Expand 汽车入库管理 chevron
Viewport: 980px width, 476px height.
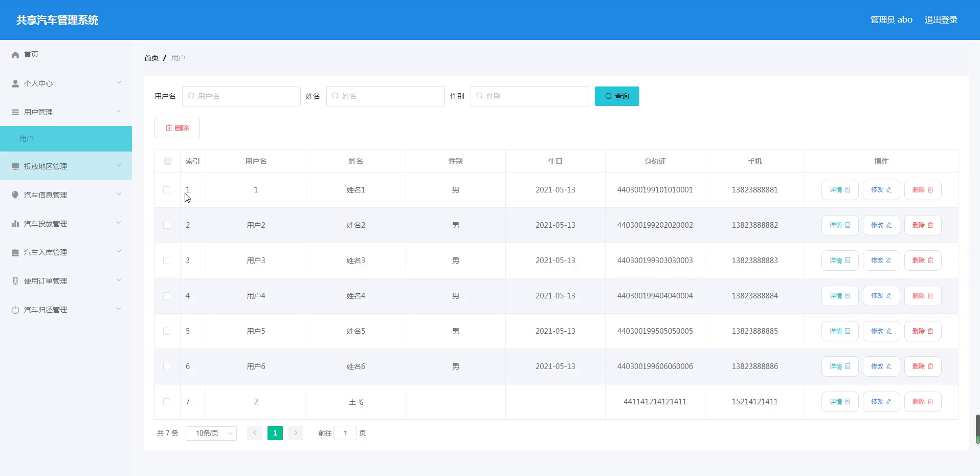click(x=119, y=251)
